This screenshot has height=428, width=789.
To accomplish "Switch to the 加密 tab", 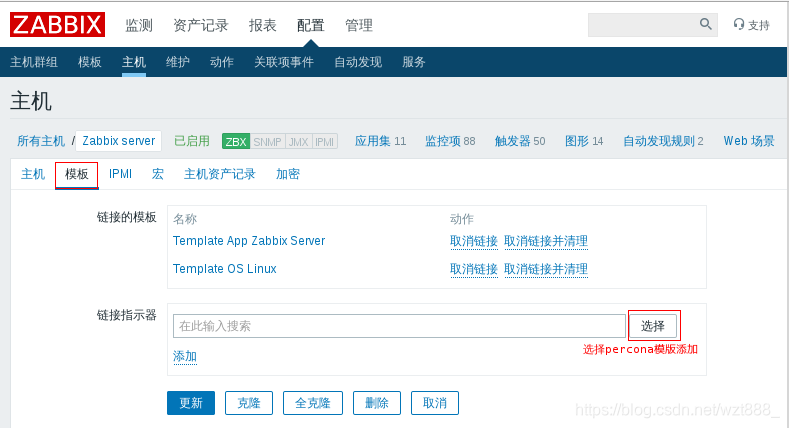I will tap(287, 174).
